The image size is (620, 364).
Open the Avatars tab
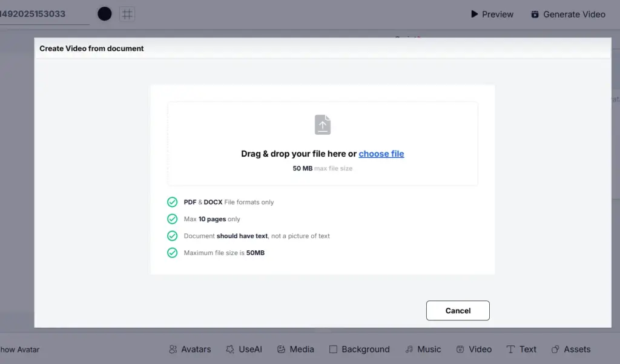point(190,349)
